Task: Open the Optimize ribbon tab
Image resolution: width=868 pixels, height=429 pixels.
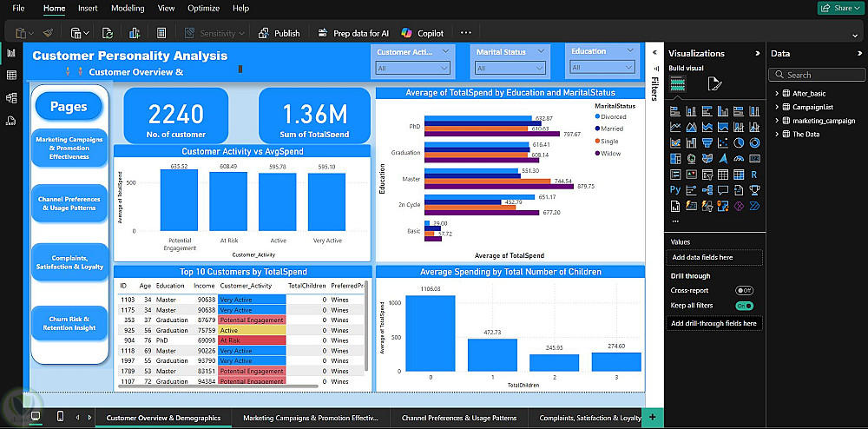Action: [203, 9]
